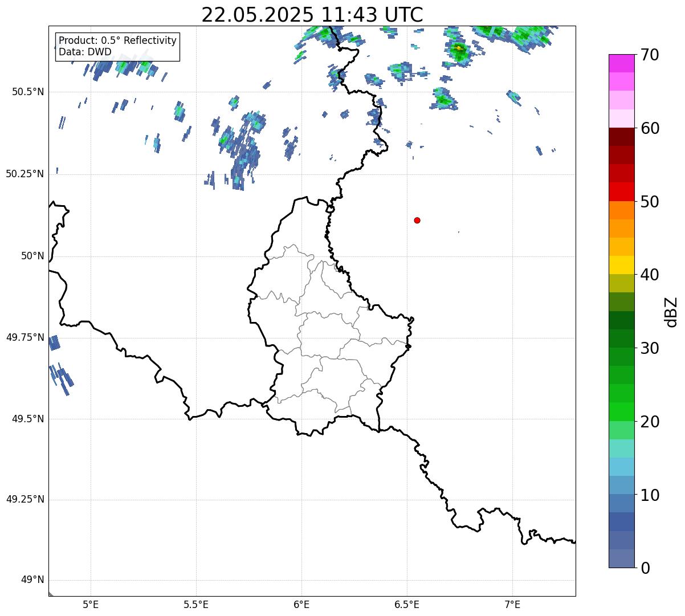685x616 pixels.
Task: Click the 49.5°N latitude label
Action: (x=28, y=419)
